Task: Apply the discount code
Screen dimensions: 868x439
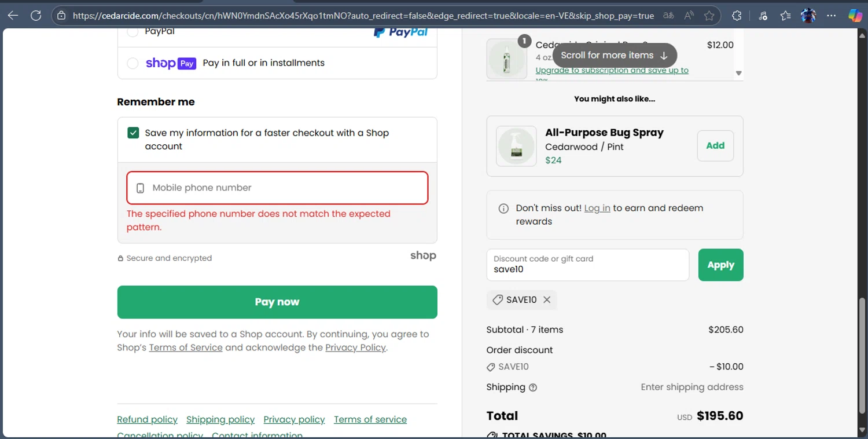Action: [x=720, y=265]
